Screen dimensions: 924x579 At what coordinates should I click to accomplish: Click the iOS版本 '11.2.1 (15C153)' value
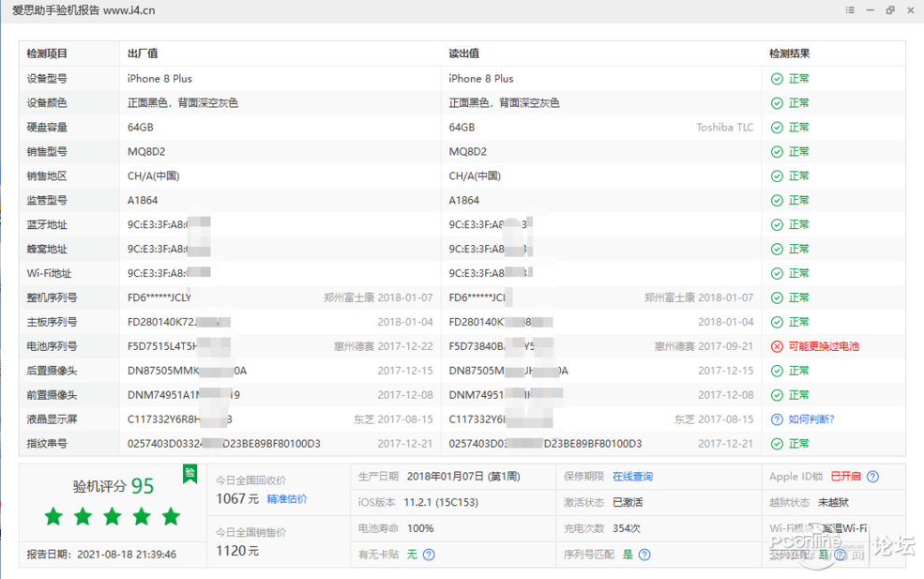[x=441, y=502]
